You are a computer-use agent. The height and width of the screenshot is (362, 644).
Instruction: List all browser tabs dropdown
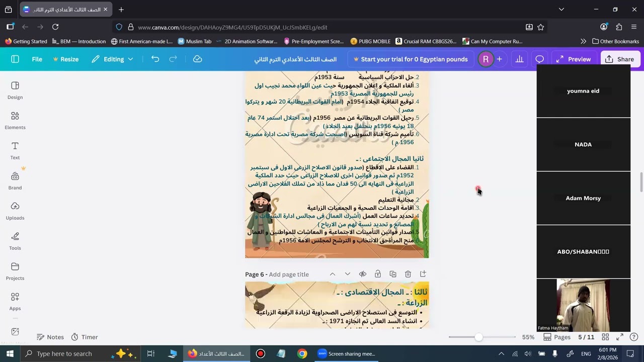click(x=561, y=9)
